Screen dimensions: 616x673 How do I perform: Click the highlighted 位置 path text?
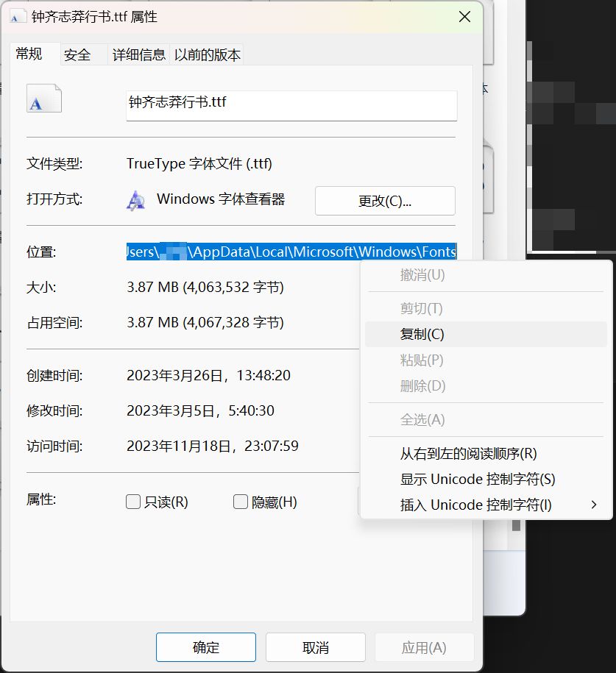(291, 252)
